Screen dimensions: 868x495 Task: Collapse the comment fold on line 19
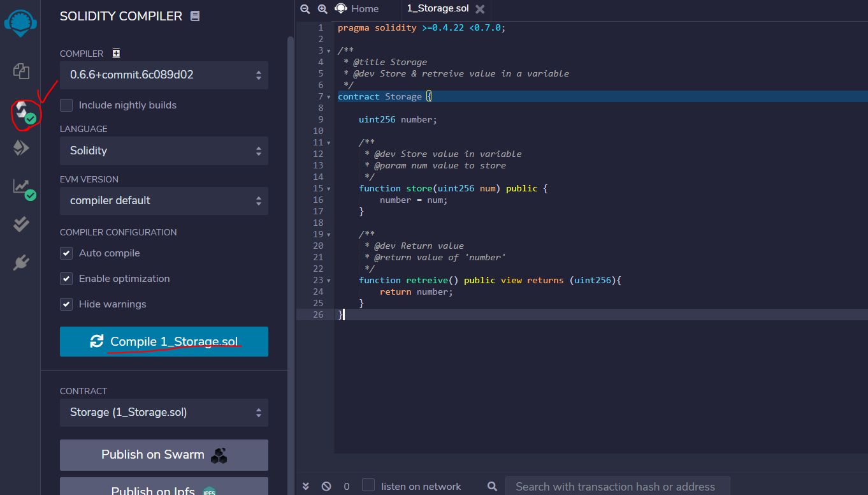329,235
